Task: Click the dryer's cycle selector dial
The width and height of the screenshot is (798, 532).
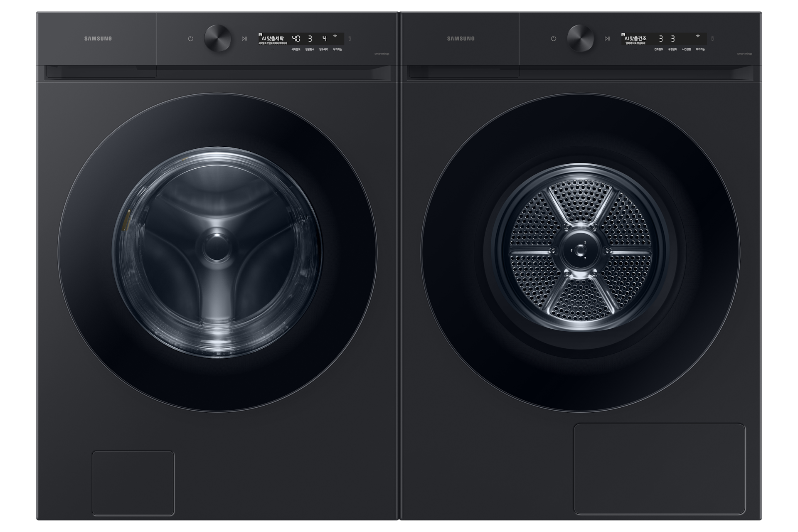Action: coord(580,38)
